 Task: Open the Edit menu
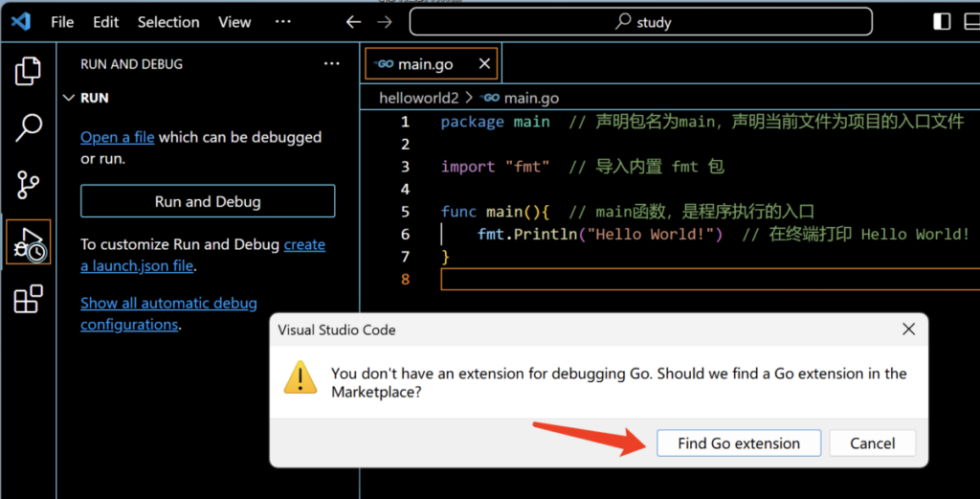coord(105,22)
